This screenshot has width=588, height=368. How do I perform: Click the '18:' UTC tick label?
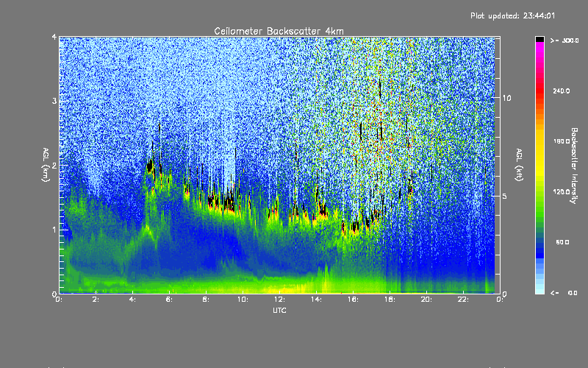point(390,300)
